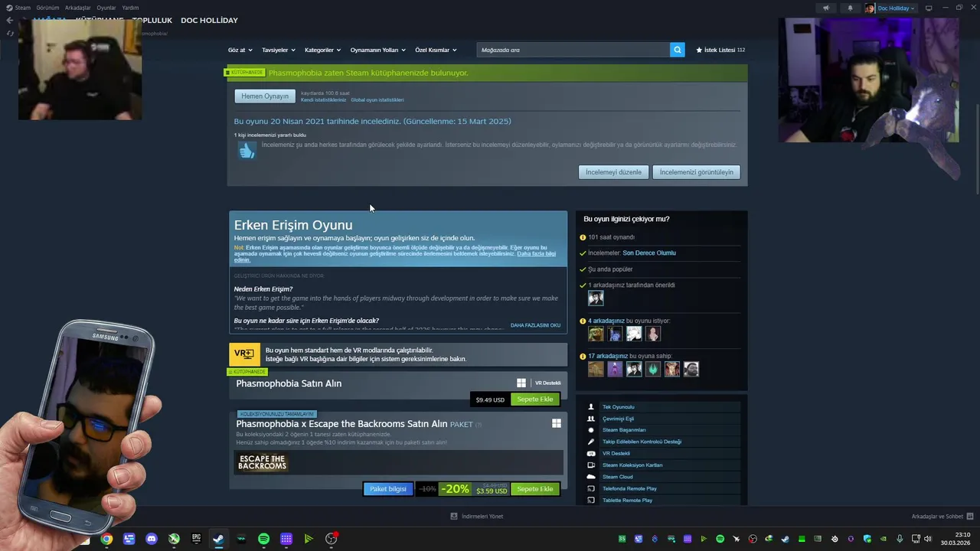
Task: Click the Windows icon on Phasmophobia Satın Alın
Action: pos(521,383)
